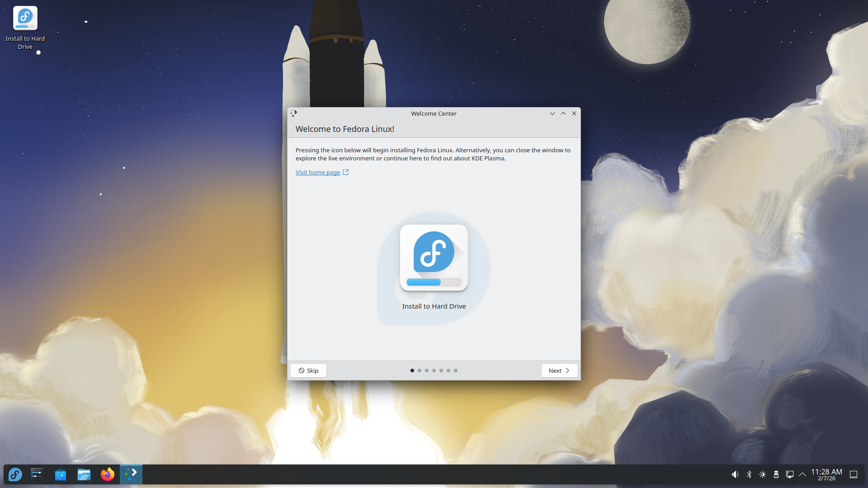Open the brightness and color tray applet
Viewport: 868px width, 488px height.
(x=762, y=474)
